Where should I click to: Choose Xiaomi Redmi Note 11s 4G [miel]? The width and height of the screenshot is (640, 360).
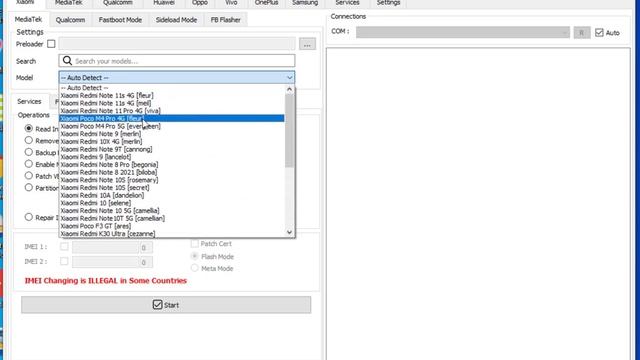[x=172, y=103]
